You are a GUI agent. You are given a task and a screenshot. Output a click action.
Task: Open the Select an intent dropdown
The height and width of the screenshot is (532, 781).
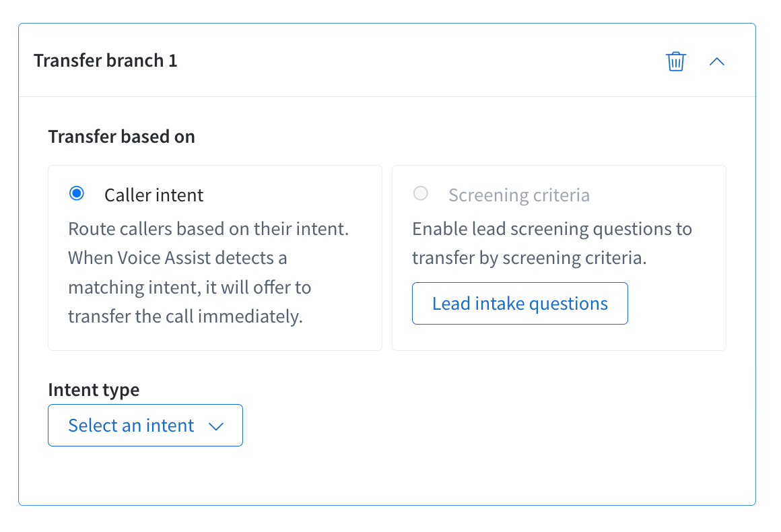click(145, 426)
